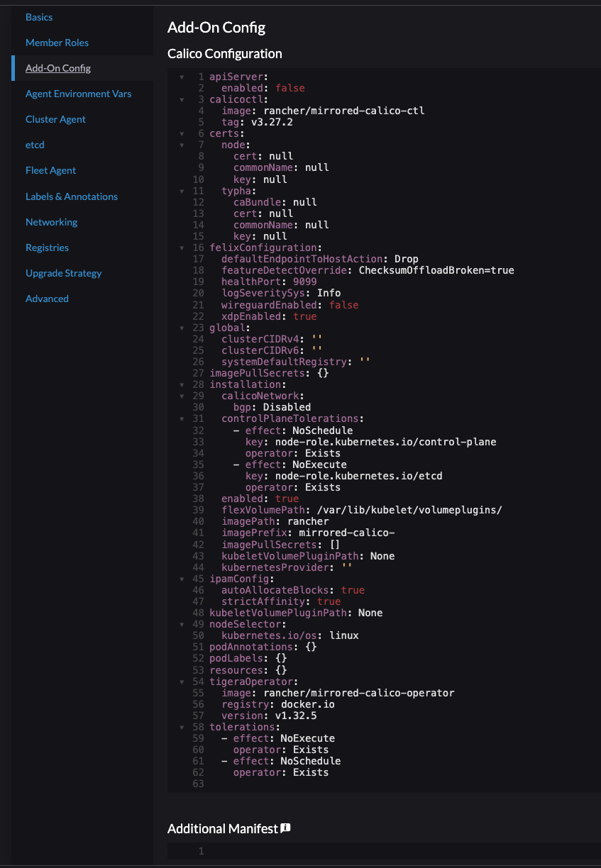Collapse nodeSelector block on line 49

point(182,624)
